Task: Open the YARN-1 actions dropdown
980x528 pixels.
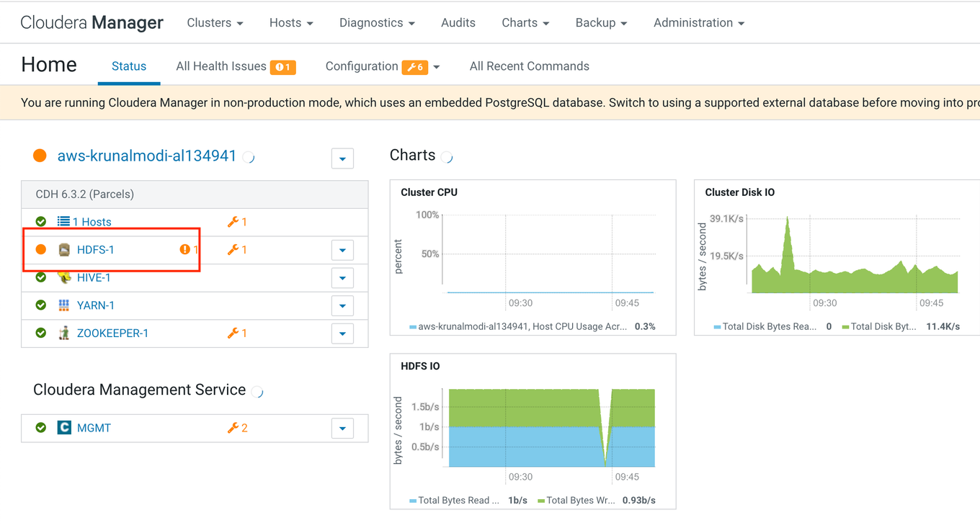Action: [342, 305]
